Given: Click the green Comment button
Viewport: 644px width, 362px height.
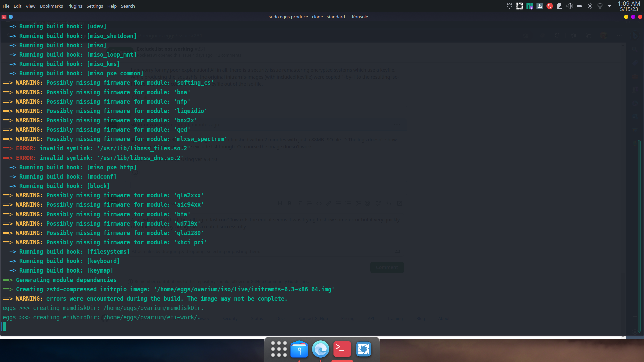Looking at the screenshot, I should click(386, 267).
